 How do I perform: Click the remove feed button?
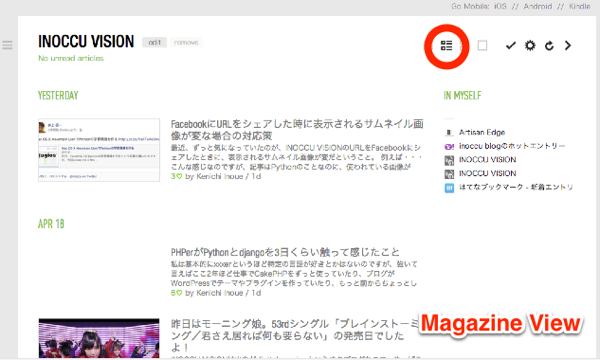pyautogui.click(x=186, y=42)
